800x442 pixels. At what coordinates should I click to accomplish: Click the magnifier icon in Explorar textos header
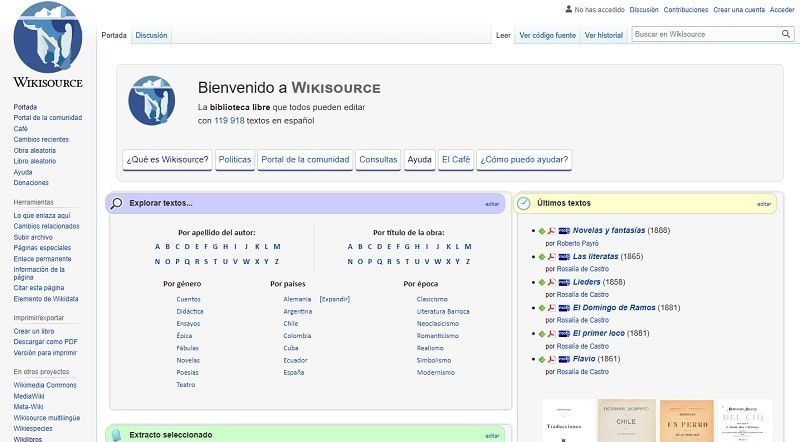tap(116, 203)
